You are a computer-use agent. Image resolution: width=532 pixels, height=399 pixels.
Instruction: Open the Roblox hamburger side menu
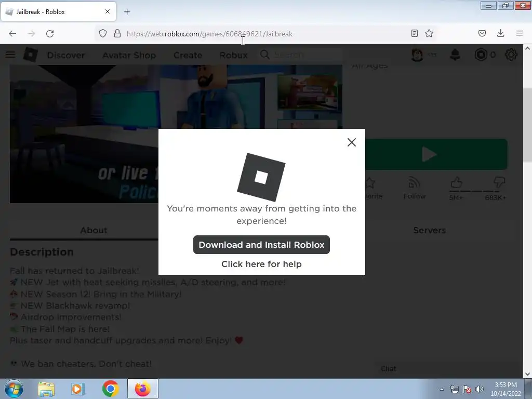(10, 55)
